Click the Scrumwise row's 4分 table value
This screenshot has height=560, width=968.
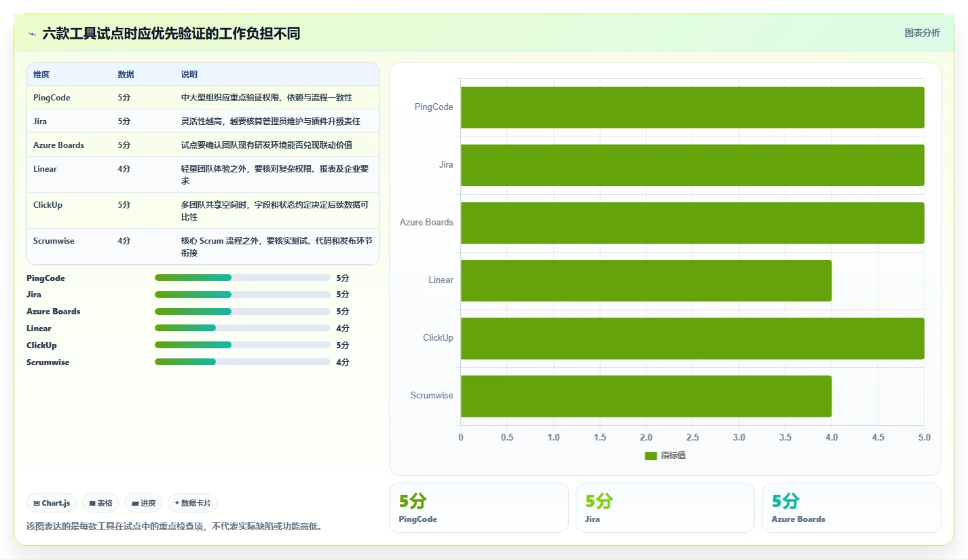point(124,241)
